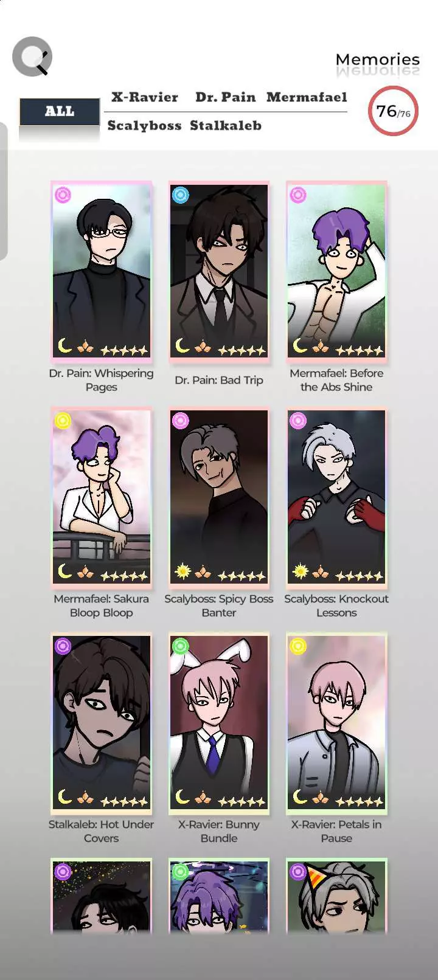The width and height of the screenshot is (438, 980).
Task: Tap the blue orb icon on Bad Trip card
Action: tap(181, 195)
